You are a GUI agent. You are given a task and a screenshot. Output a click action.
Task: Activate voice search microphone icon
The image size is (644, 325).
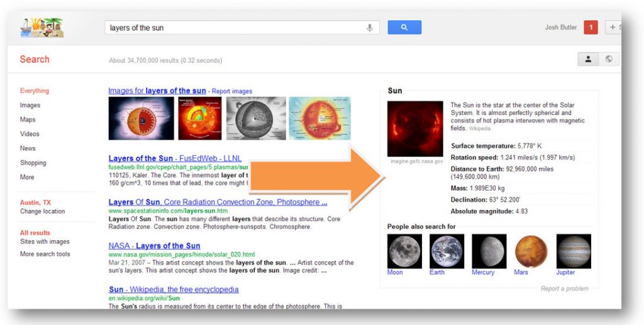coord(370,28)
